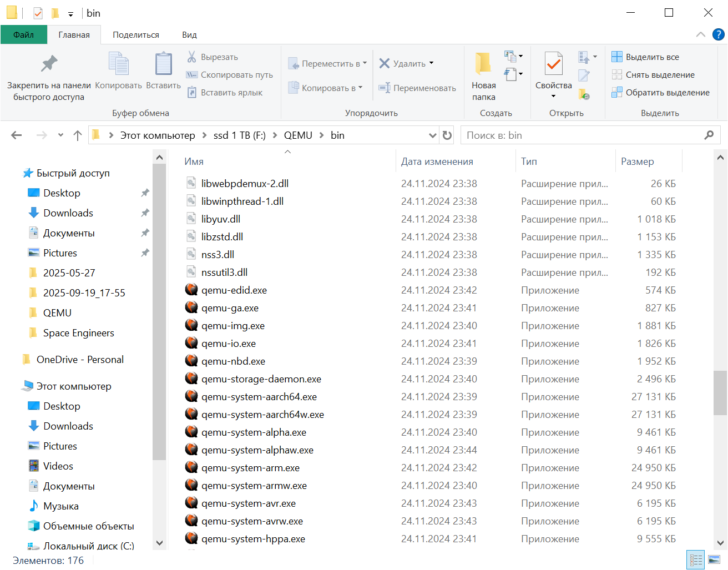Click the History icon in the Open group
The image size is (728, 570).
click(x=584, y=94)
